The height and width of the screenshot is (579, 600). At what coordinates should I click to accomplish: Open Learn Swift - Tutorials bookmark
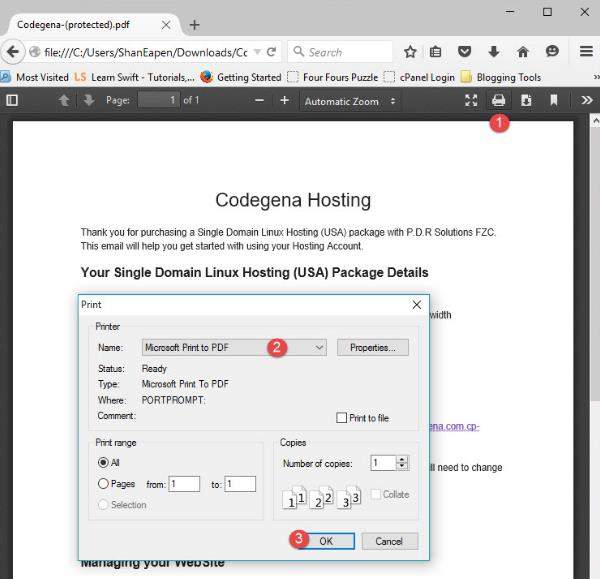135,77
